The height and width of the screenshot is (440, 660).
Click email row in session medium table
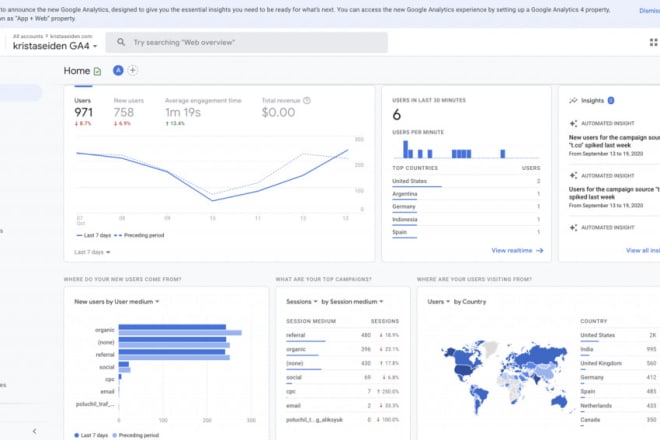(x=342, y=406)
